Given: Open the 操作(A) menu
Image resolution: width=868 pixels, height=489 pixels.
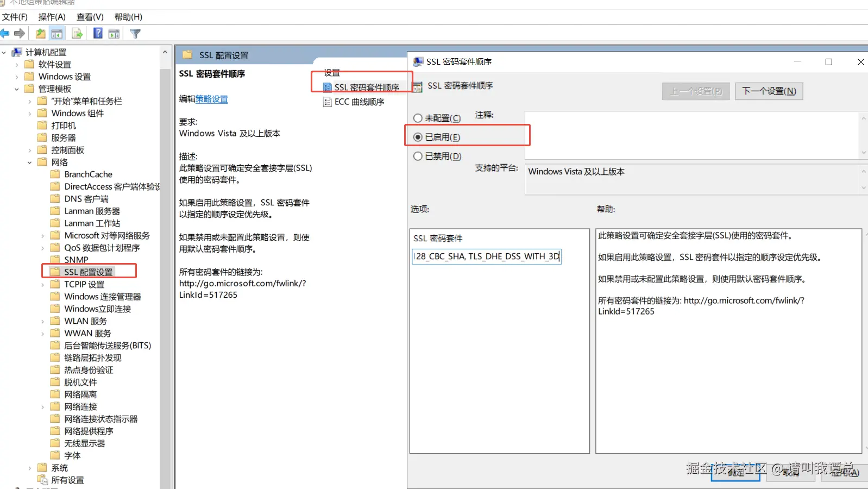Looking at the screenshot, I should 52,17.
